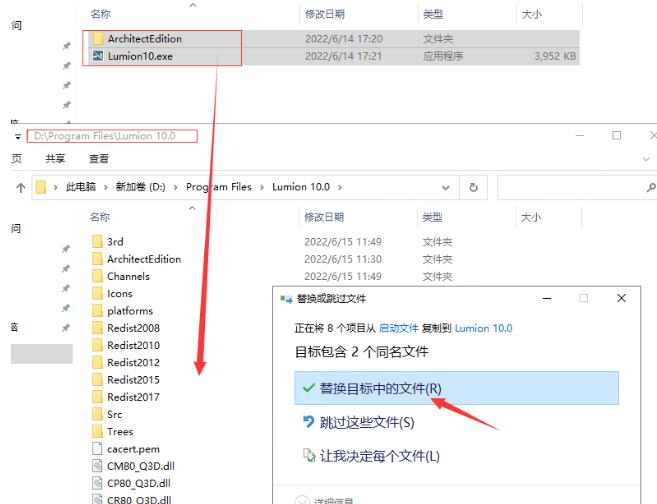
Task: Click the decide-each-file icon in dialog
Action: [x=309, y=455]
